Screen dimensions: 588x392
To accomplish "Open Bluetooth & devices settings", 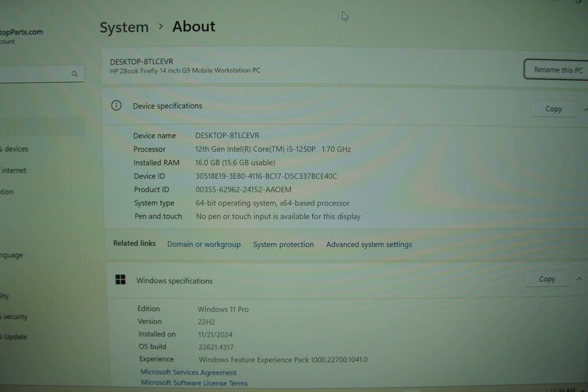I will 14,149.
